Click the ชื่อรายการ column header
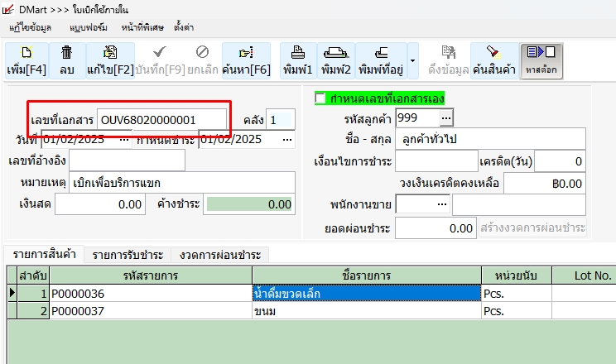616x364 pixels. pyautogui.click(x=367, y=275)
